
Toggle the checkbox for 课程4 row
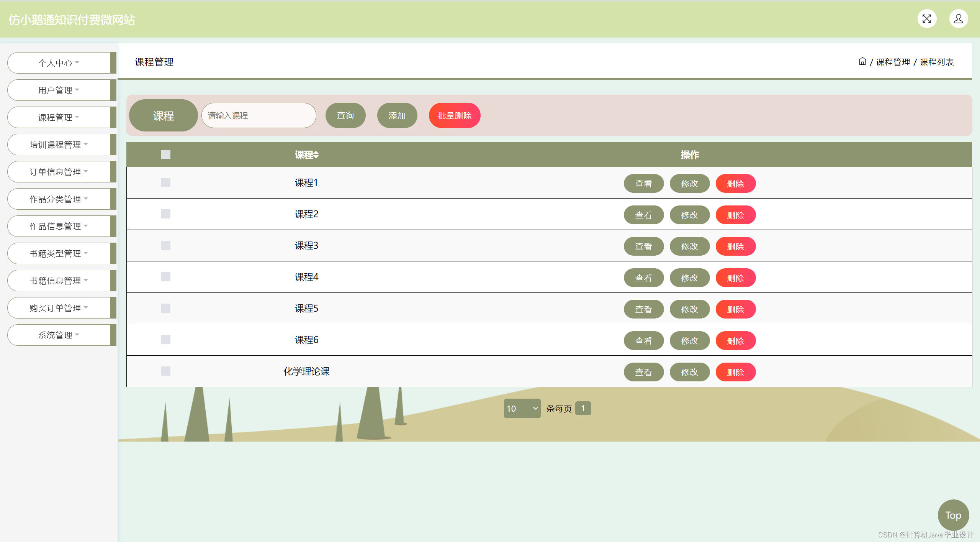(x=165, y=277)
